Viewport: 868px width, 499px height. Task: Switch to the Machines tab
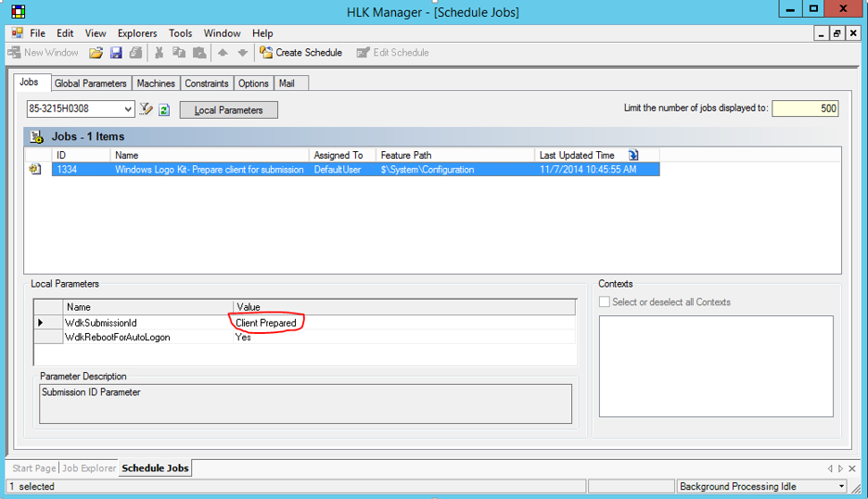pyautogui.click(x=156, y=83)
